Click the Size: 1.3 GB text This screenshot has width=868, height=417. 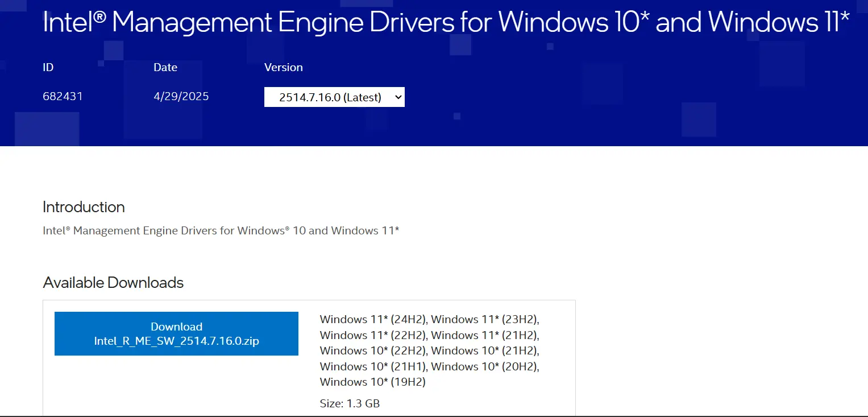[350, 403]
